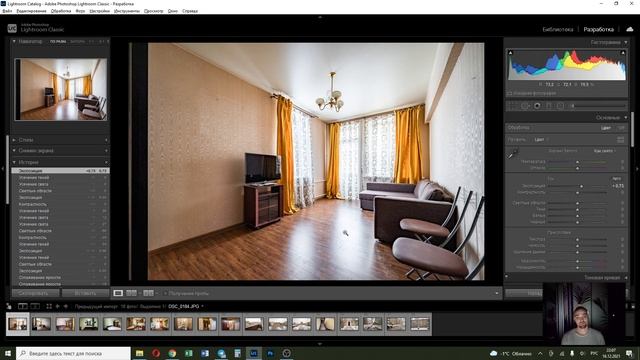
Task: Open the Справка menu
Action: point(190,11)
